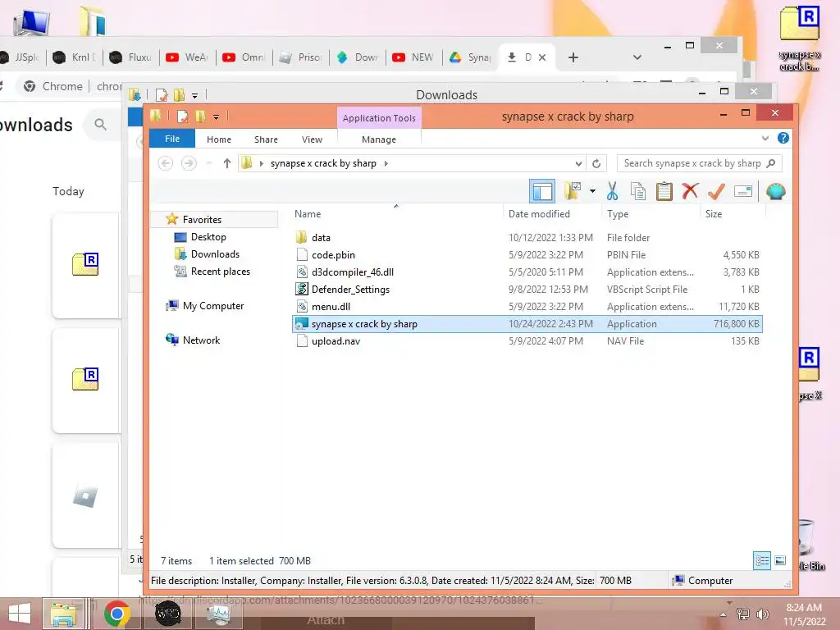Viewport: 840px width, 630px height.
Task: Open the recent locations dropdown arrow
Action: pos(209,163)
